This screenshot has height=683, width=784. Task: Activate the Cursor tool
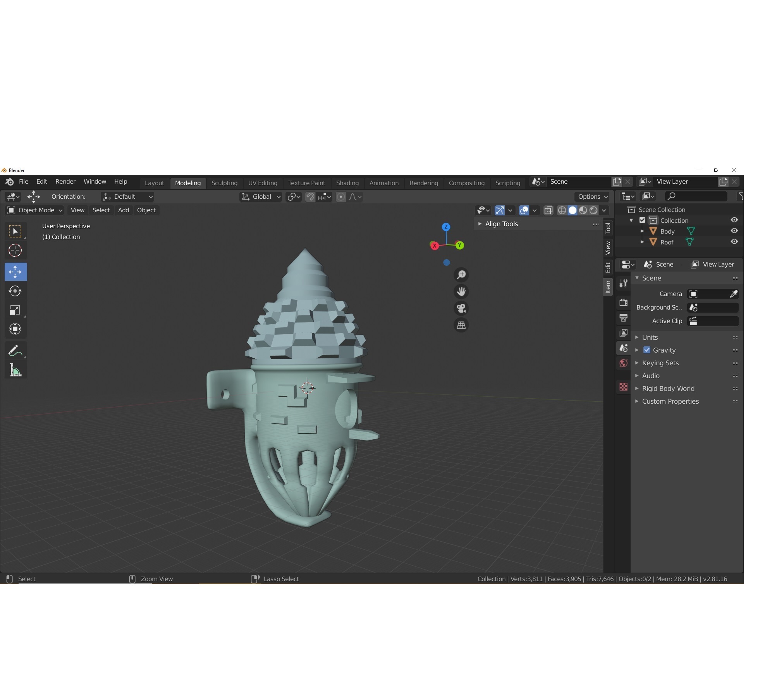[15, 250]
